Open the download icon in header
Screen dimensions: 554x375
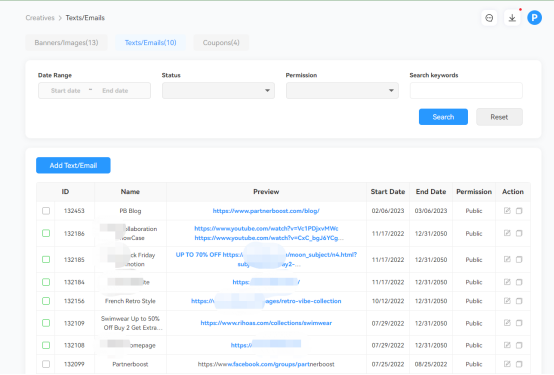tap(512, 18)
